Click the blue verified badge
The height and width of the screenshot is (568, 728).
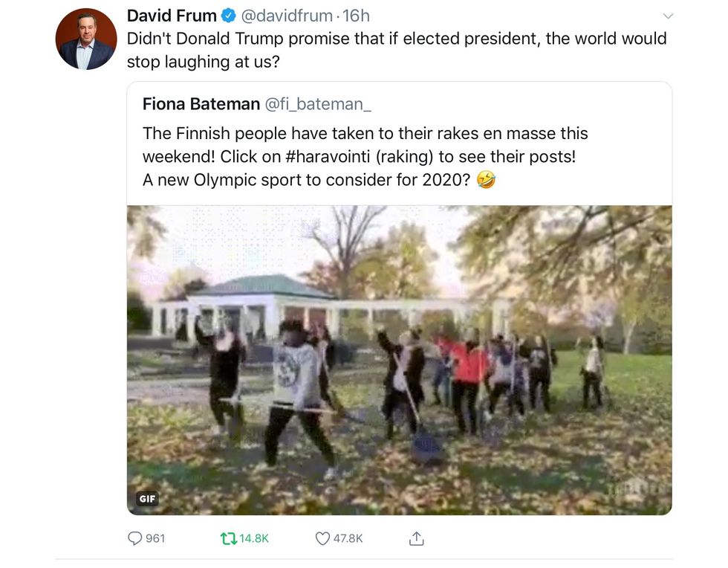point(230,16)
